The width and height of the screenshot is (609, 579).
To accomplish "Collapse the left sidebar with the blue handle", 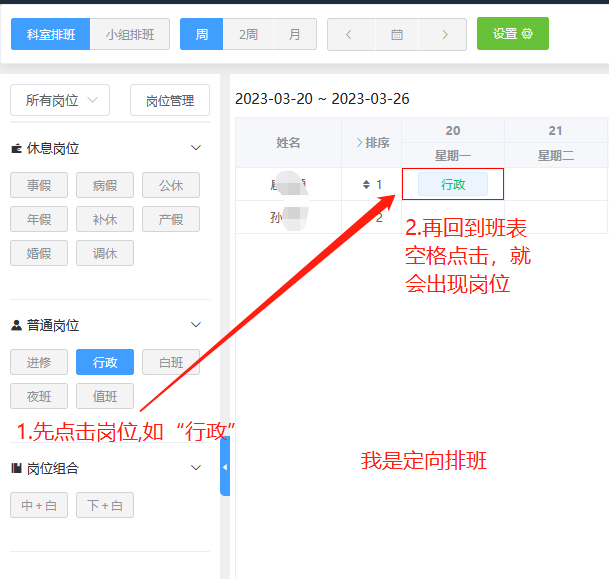I will tap(224, 467).
